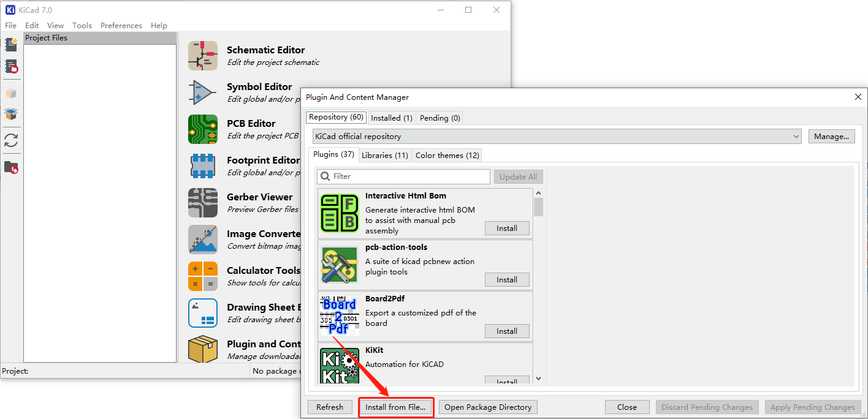Launch the PCB Editor icon
Screen dimensions: 868x419
click(x=203, y=129)
